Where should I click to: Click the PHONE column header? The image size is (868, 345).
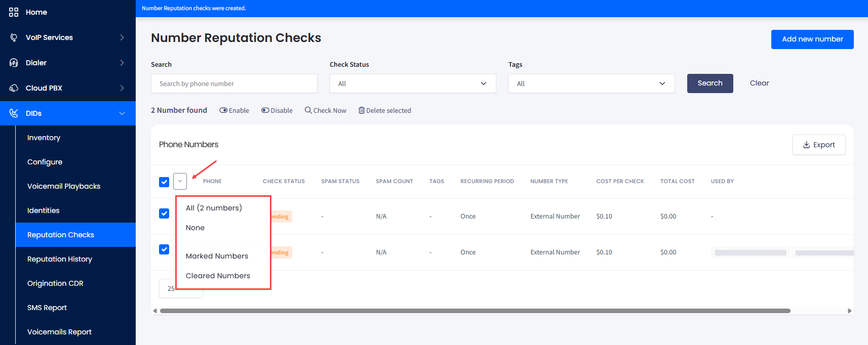pos(212,181)
